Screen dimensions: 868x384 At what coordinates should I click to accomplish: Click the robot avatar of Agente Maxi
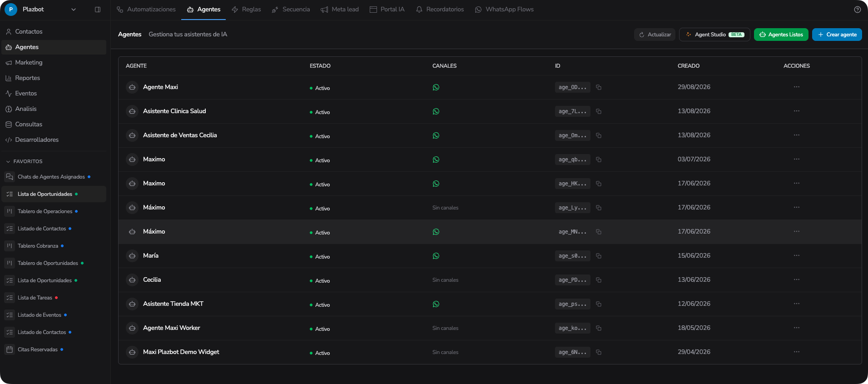[132, 87]
